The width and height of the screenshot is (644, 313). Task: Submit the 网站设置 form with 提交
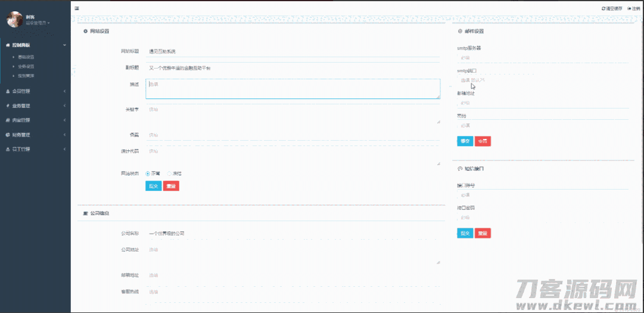[x=154, y=186]
